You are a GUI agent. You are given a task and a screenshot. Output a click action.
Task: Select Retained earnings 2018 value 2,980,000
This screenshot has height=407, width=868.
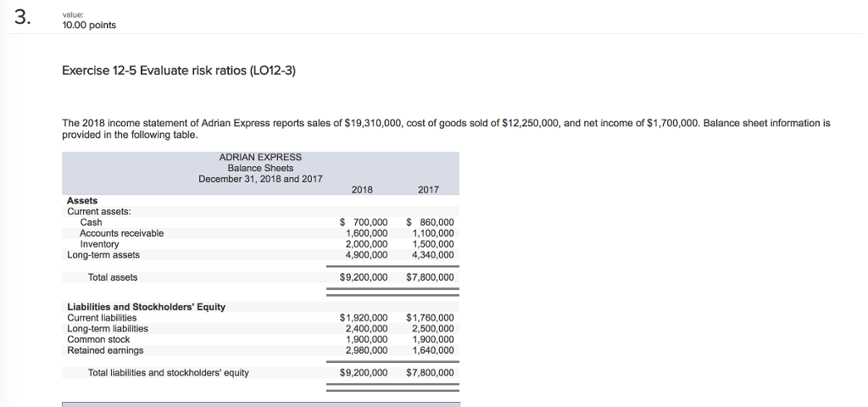366,350
